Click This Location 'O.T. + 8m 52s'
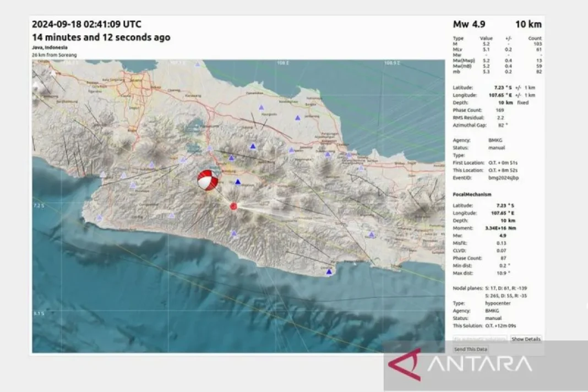This screenshot has height=392, width=588. [x=503, y=170]
